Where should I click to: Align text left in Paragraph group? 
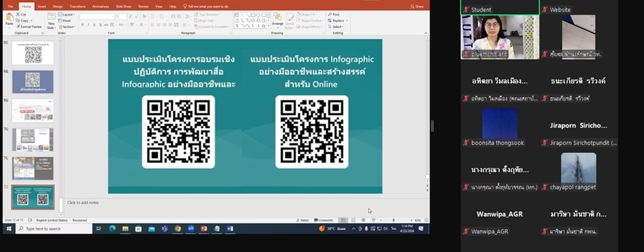tap(152, 25)
